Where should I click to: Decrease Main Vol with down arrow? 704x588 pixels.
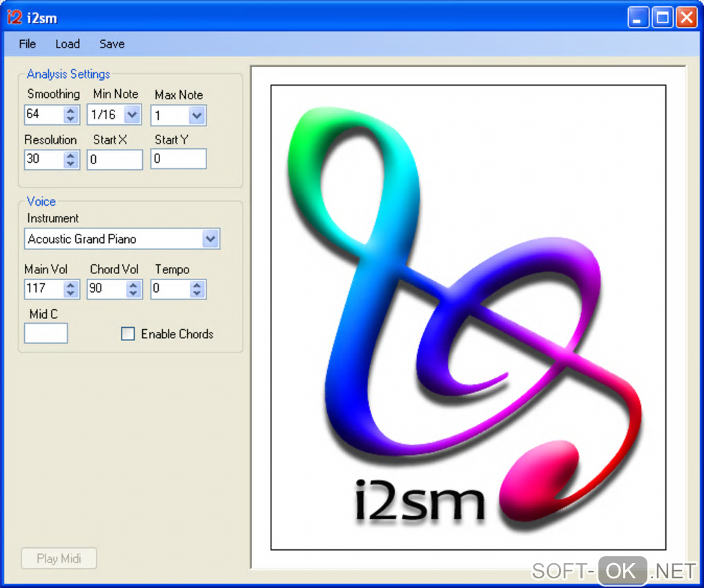(x=70, y=293)
